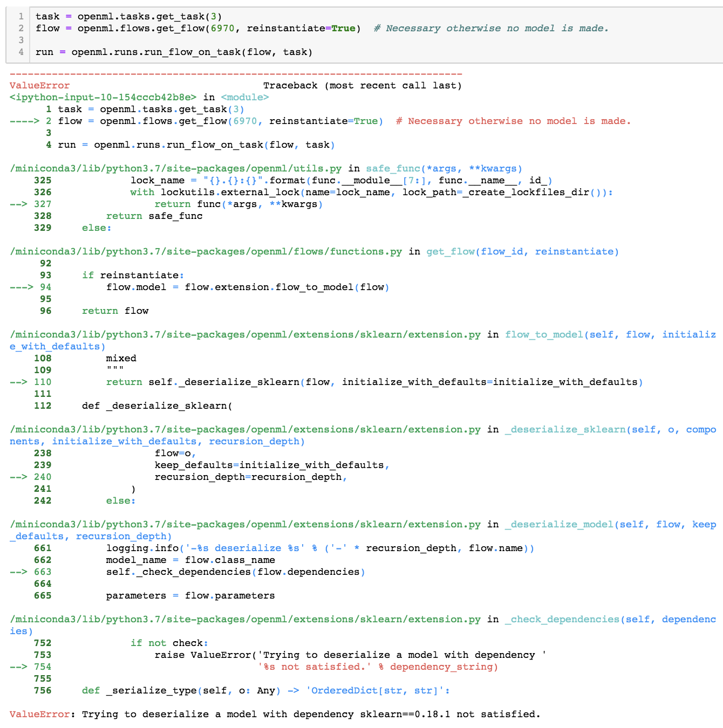Click line 661 'logging.info' statement
This screenshot has height=728, width=723.
click(x=320, y=548)
